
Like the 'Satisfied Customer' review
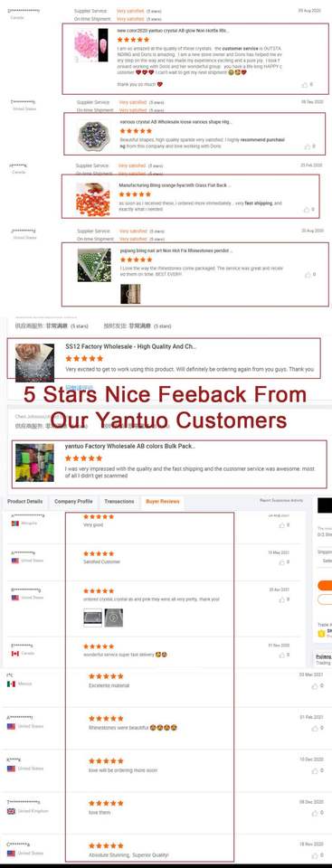tap(281, 561)
